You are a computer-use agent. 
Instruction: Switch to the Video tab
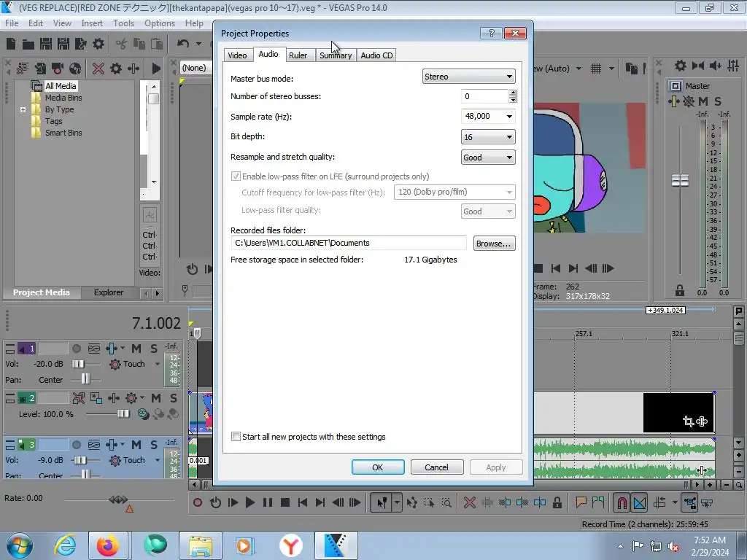[237, 55]
